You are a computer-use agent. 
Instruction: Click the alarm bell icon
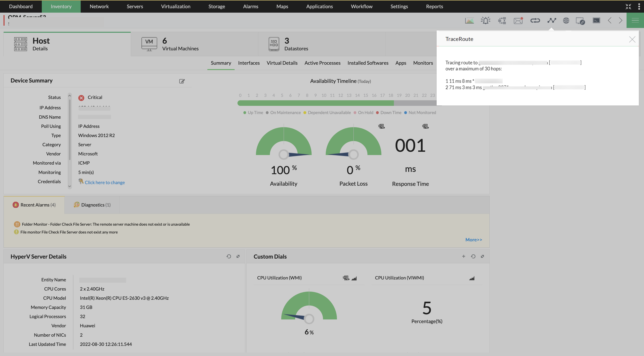(x=485, y=20)
